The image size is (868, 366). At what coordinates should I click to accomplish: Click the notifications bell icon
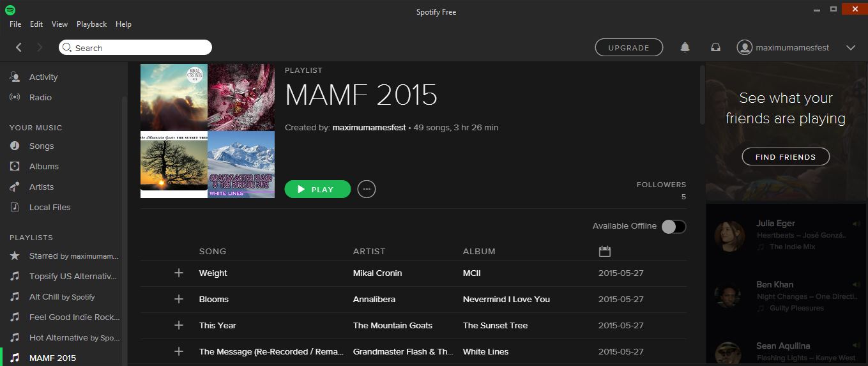pyautogui.click(x=685, y=48)
